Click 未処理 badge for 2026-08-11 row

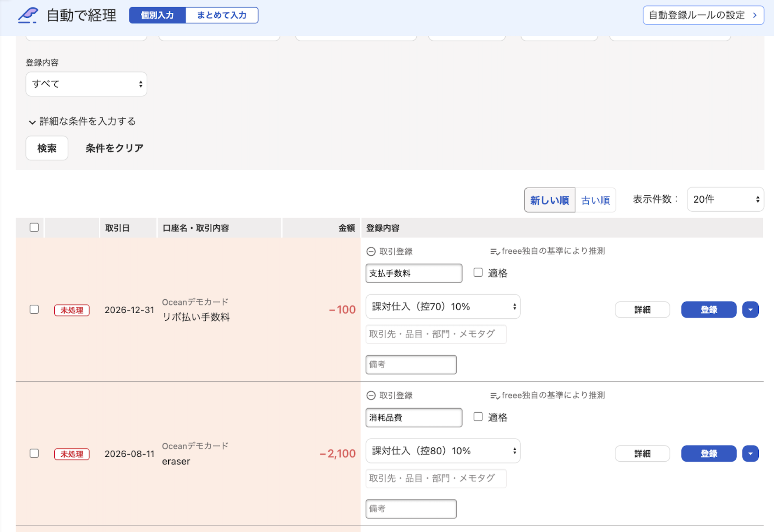click(72, 454)
